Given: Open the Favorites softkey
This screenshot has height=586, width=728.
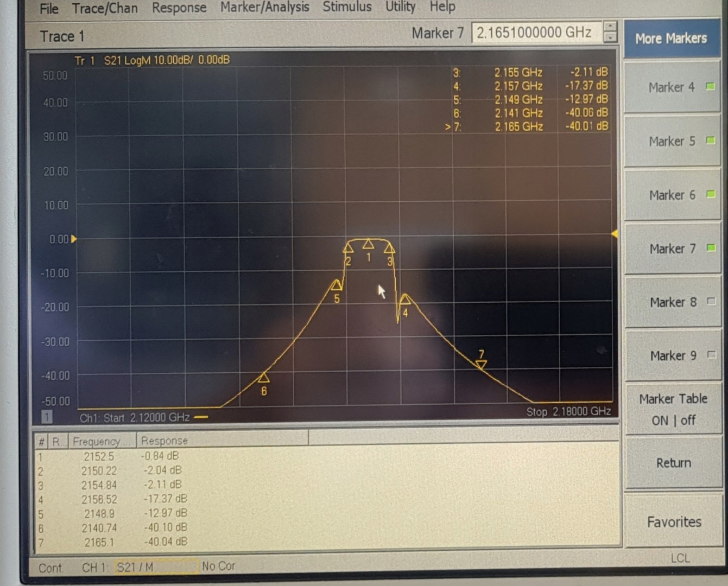Looking at the screenshot, I should [674, 521].
